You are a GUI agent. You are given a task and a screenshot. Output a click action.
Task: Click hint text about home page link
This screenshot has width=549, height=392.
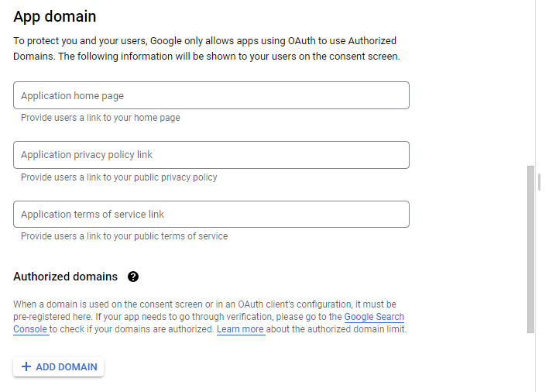point(101,118)
